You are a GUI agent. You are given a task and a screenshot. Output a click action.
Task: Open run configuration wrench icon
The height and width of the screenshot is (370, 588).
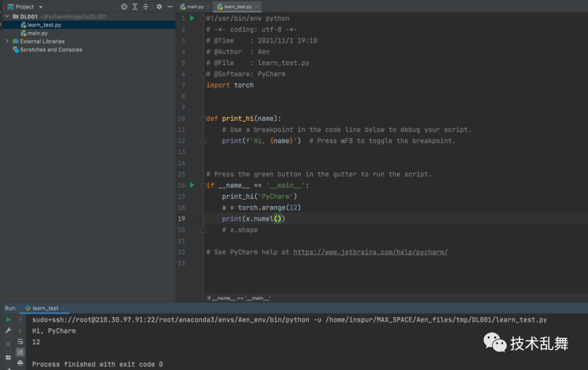click(x=8, y=330)
